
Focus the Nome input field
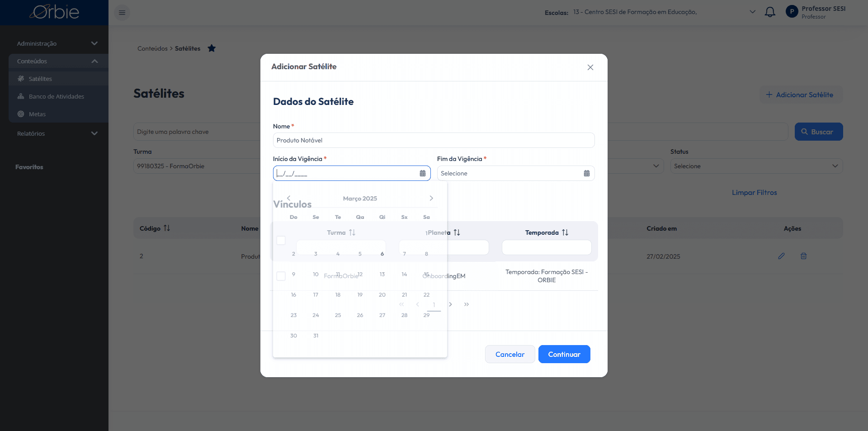pyautogui.click(x=434, y=140)
